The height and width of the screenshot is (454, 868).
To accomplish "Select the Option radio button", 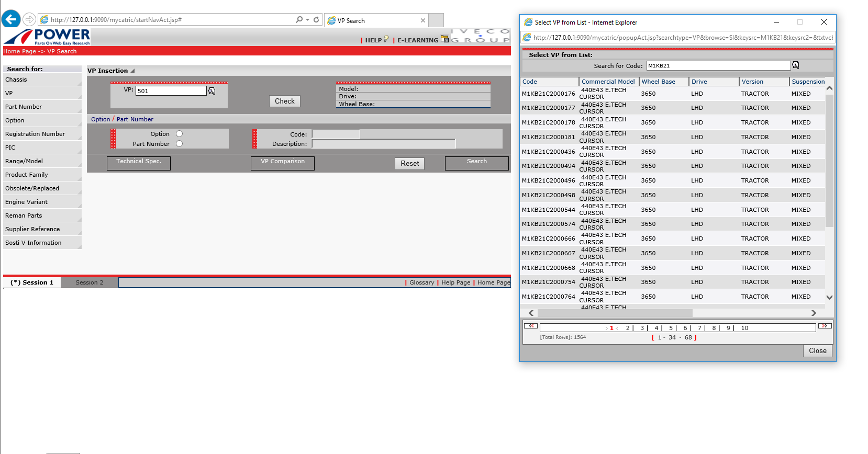I will coord(179,134).
